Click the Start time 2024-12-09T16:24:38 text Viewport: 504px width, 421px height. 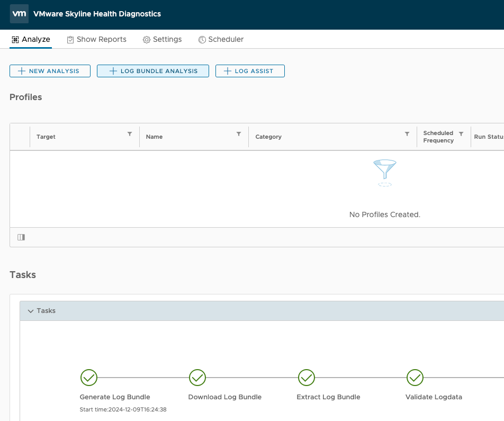click(x=123, y=409)
